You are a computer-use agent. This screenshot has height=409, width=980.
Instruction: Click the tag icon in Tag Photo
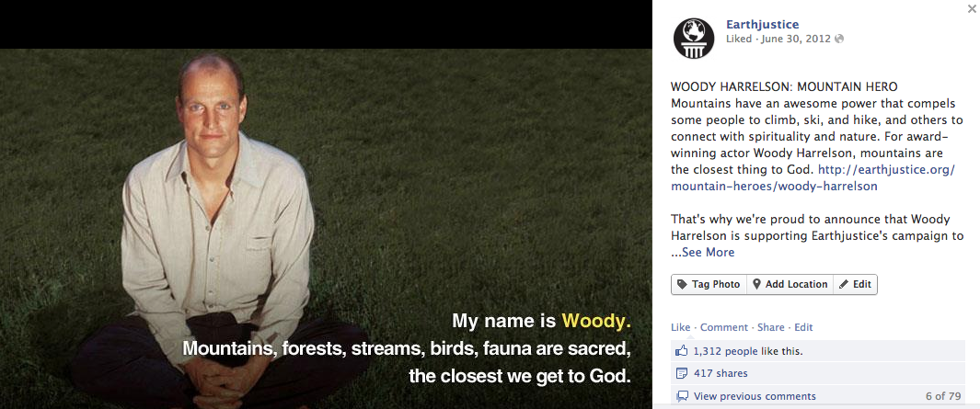[682, 284]
